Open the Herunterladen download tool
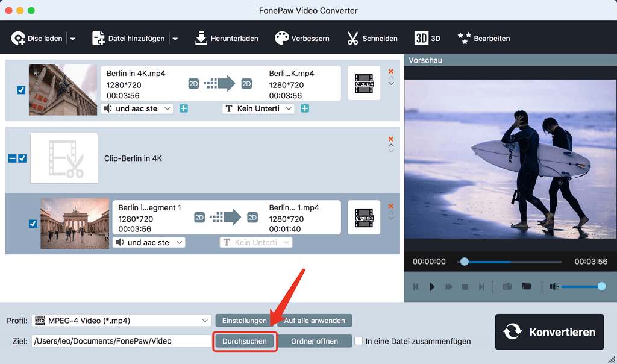The height and width of the screenshot is (364, 617). click(x=227, y=38)
